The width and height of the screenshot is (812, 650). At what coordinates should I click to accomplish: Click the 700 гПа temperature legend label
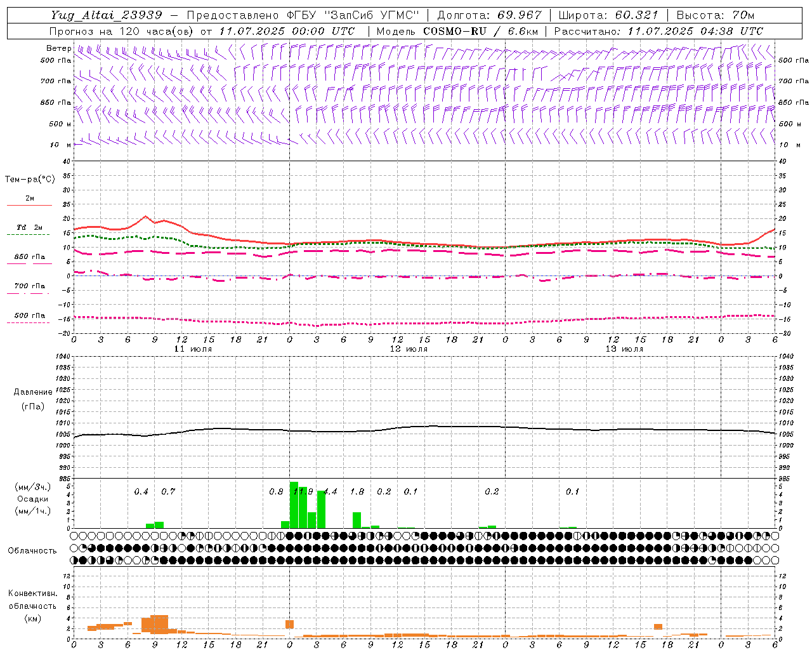[x=30, y=286]
